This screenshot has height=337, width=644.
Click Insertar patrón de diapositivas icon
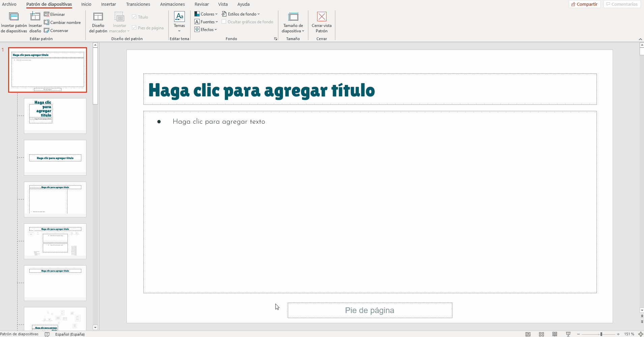(14, 17)
